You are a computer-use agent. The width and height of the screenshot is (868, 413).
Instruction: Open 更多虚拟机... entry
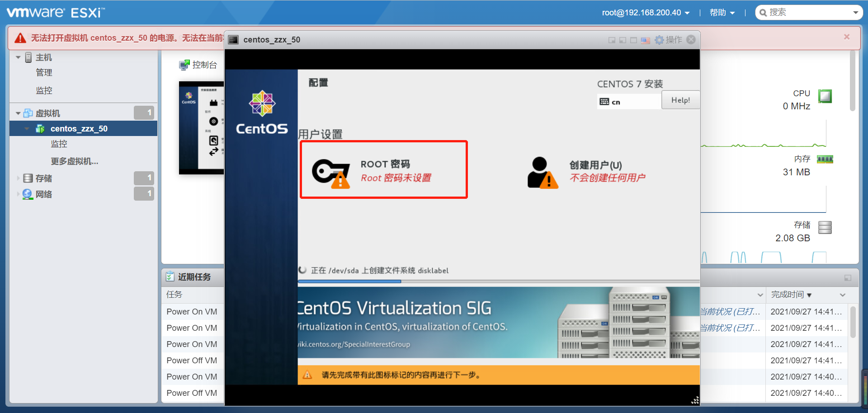[74, 161]
